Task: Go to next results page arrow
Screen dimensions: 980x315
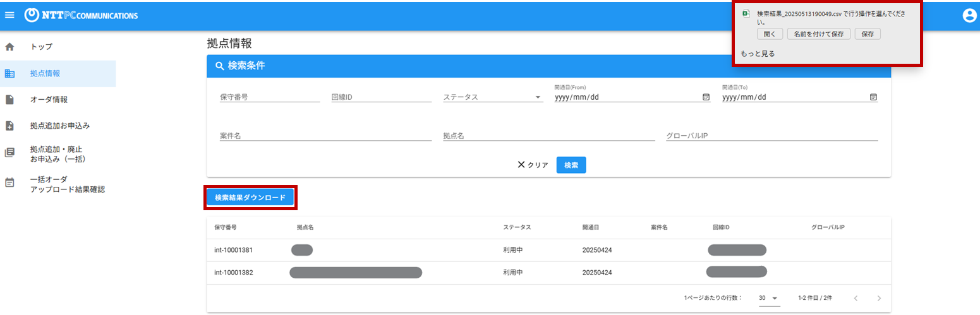Action: click(x=879, y=298)
